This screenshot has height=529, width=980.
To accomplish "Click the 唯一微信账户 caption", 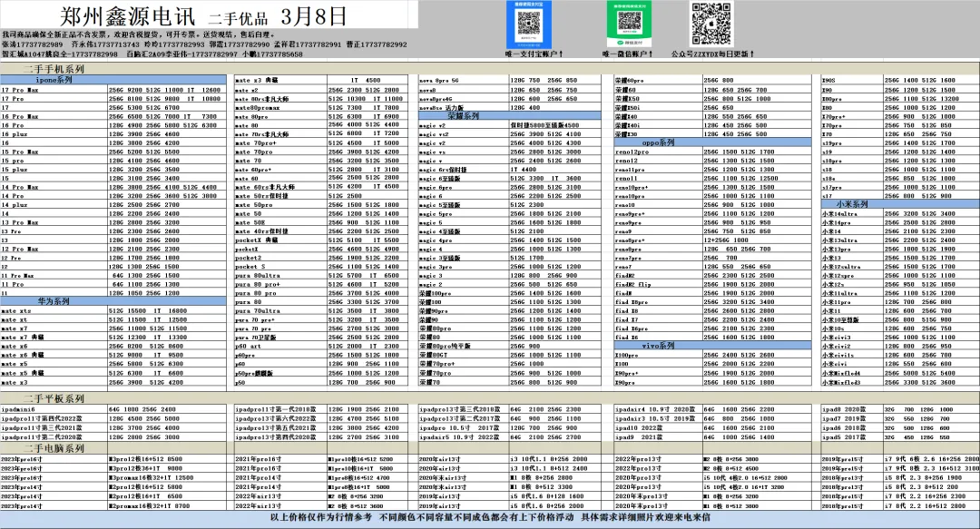I will click(628, 54).
